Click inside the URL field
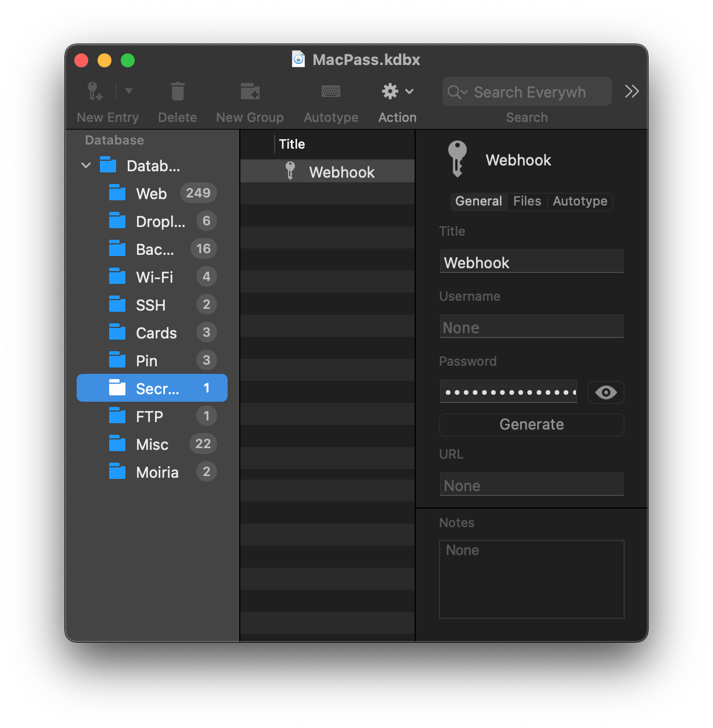 tap(531, 484)
